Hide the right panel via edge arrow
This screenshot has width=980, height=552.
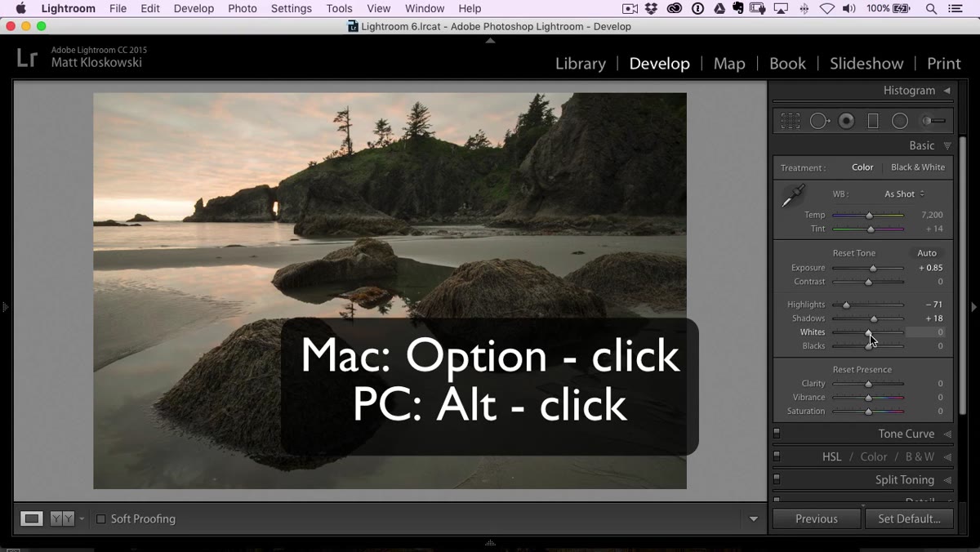(x=973, y=307)
